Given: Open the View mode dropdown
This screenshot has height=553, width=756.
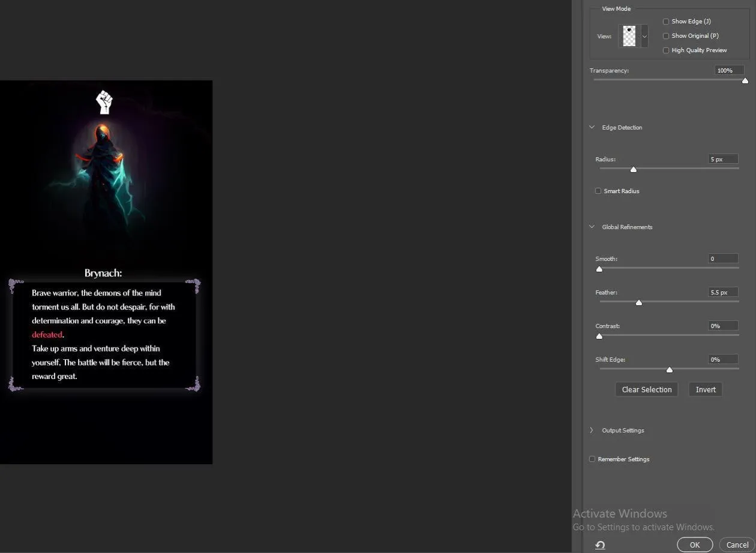Looking at the screenshot, I should (x=644, y=36).
